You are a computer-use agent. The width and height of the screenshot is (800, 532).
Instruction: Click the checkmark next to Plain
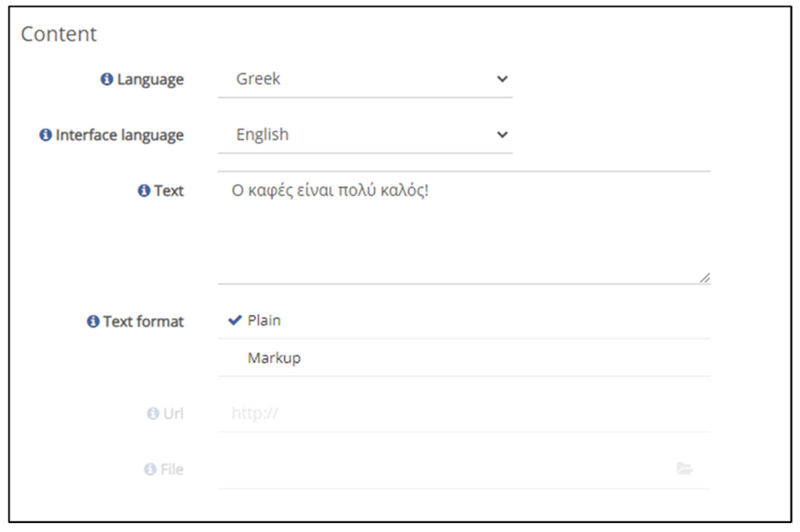pos(235,320)
